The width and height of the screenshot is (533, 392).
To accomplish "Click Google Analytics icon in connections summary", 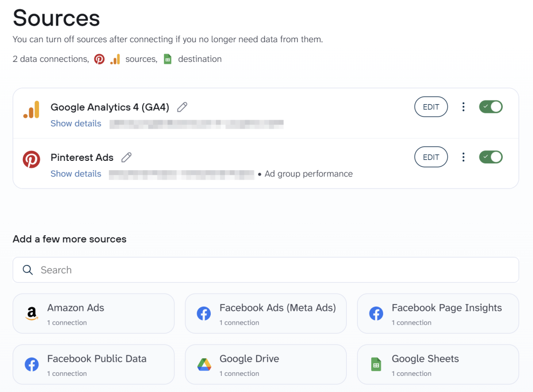I will coord(115,59).
